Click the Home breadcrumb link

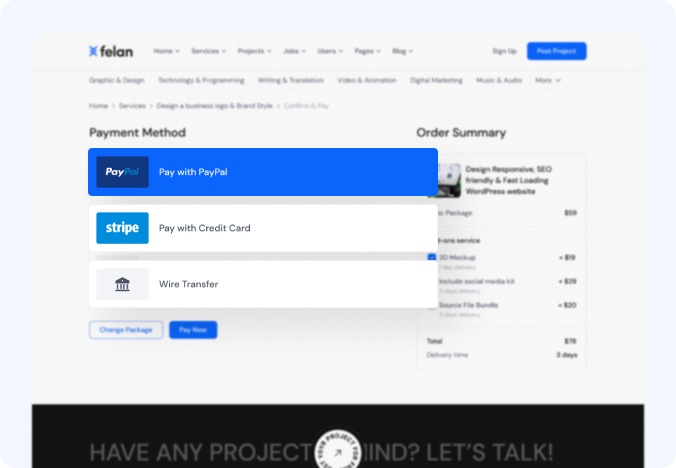click(x=98, y=106)
